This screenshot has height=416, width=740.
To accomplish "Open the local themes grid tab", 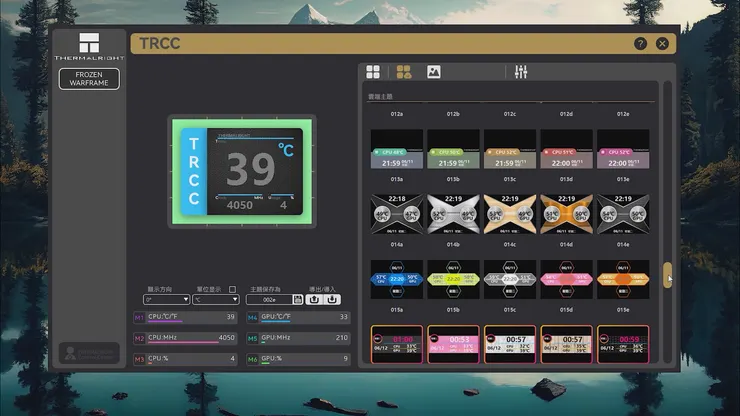I will pyautogui.click(x=373, y=72).
